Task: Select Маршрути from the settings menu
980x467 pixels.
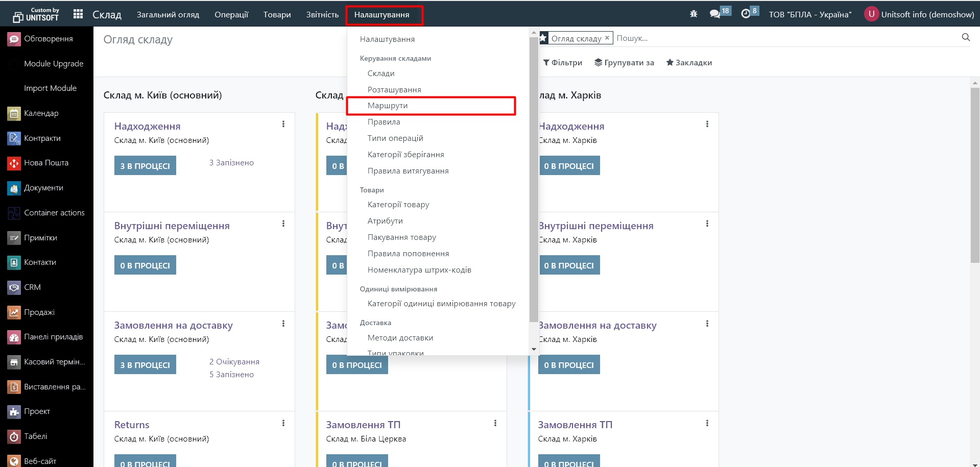Action: pos(388,106)
